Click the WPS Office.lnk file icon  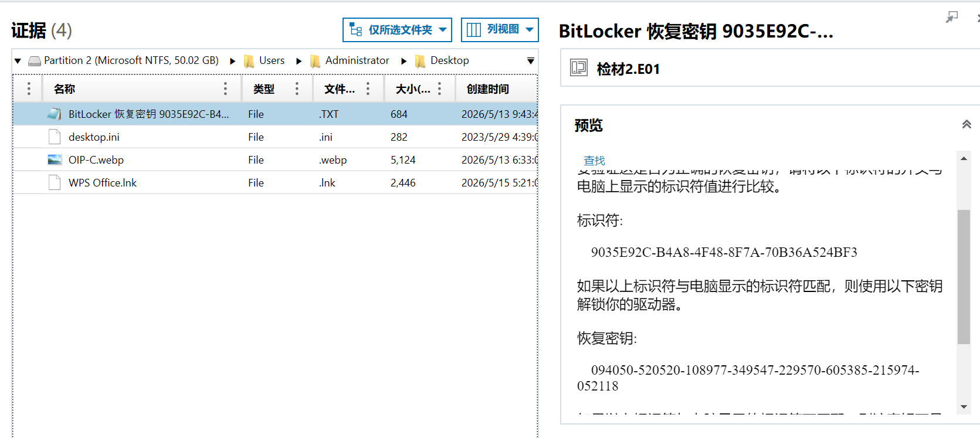[55, 182]
